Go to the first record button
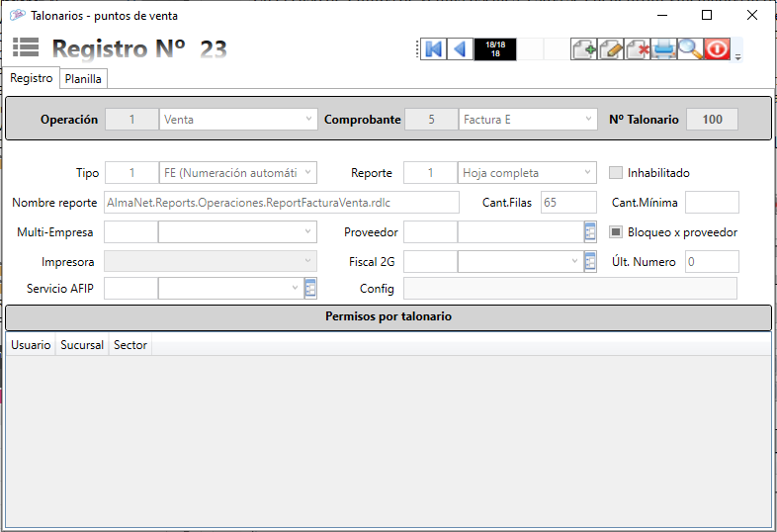Viewport: 777px width, 532px height. click(x=433, y=49)
